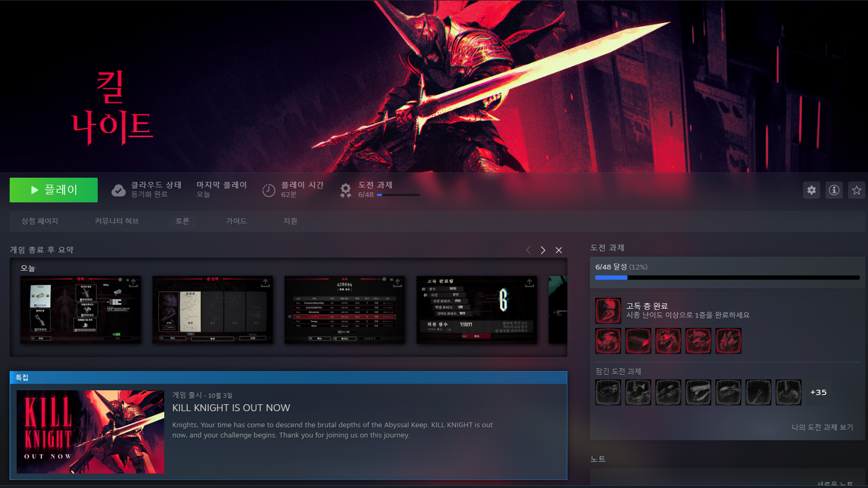
Task: Open the second screenshot thumbnail
Action: click(213, 310)
